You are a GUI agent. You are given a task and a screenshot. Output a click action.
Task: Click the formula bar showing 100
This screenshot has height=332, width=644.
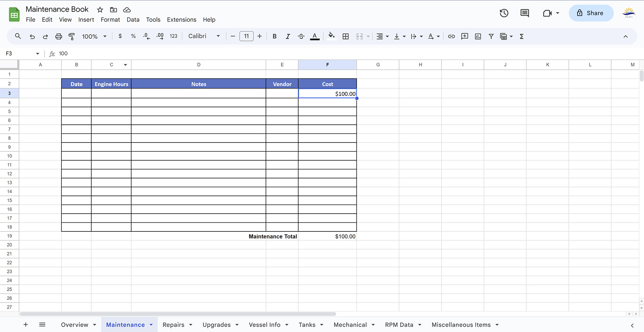(349, 54)
